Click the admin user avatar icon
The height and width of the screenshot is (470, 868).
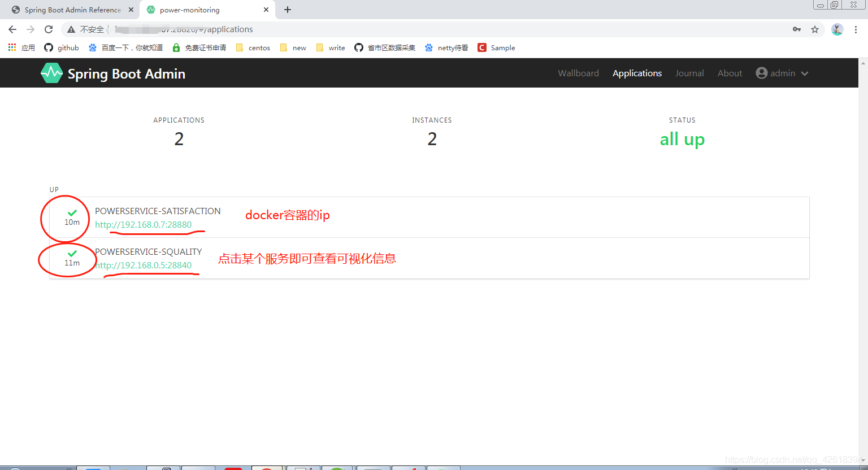(762, 73)
